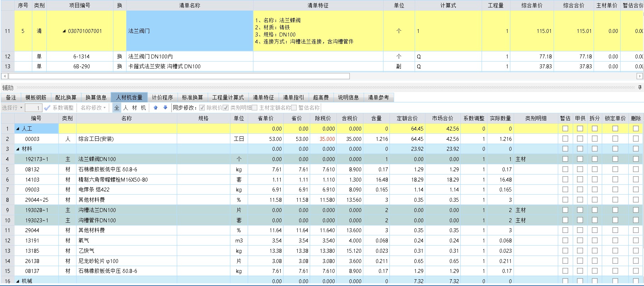644x286 pixels.
Task: Filter to materials with the 材 button
Action: 134,108
